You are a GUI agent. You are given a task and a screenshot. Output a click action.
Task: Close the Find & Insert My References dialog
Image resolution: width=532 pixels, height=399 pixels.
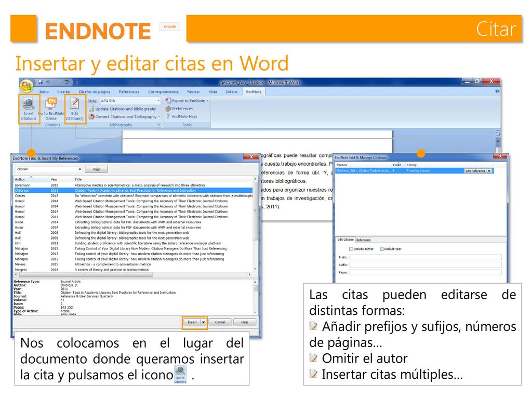(x=251, y=157)
